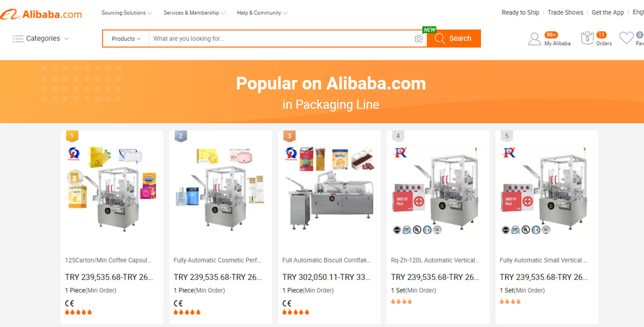Click the Alibaba.com logo
This screenshot has height=327, width=644.
click(41, 14)
